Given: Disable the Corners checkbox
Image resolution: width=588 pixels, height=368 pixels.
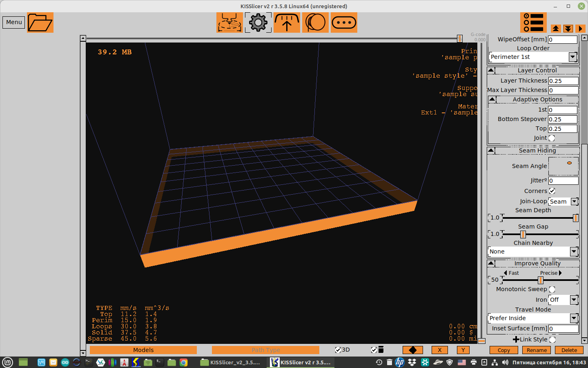Looking at the screenshot, I should pyautogui.click(x=552, y=191).
